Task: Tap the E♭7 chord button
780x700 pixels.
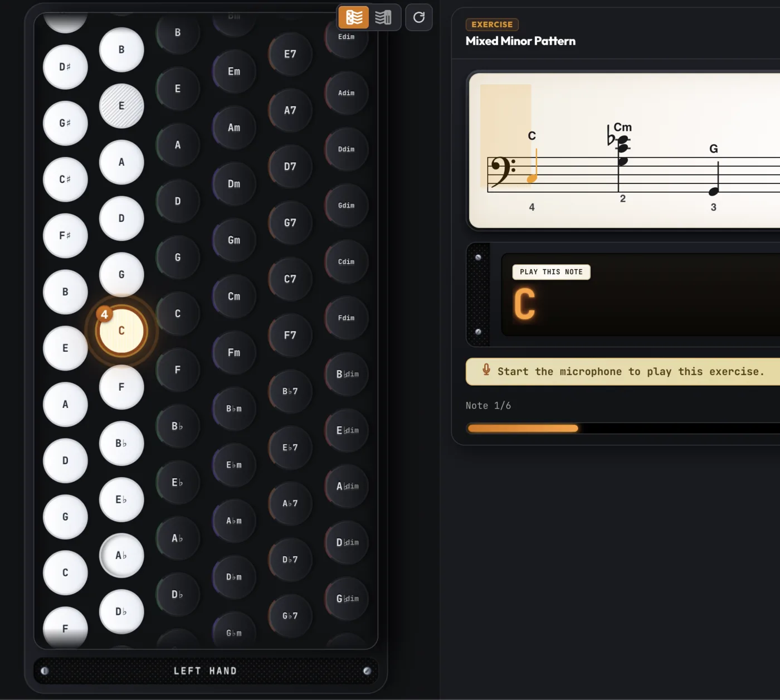Action: 290,448
